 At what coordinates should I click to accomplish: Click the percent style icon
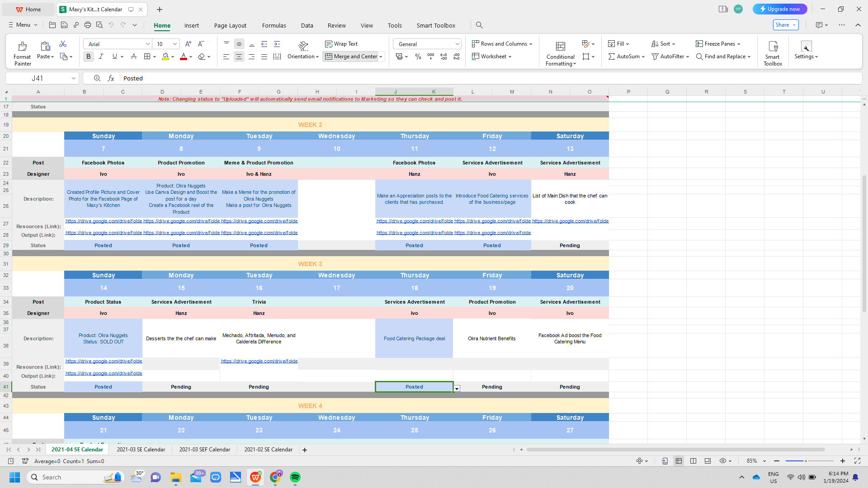[418, 56]
